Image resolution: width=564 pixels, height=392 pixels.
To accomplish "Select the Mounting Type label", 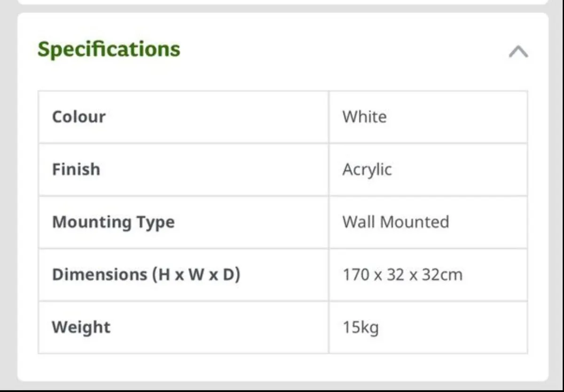I will (113, 222).
